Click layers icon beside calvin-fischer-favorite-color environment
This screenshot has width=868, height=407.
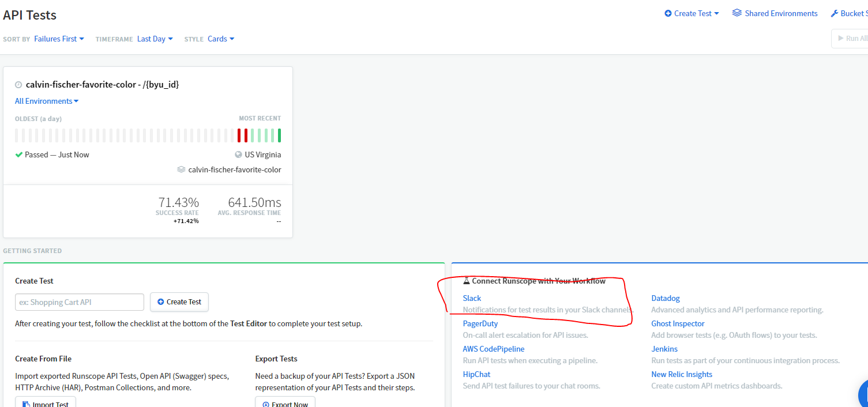(x=181, y=169)
